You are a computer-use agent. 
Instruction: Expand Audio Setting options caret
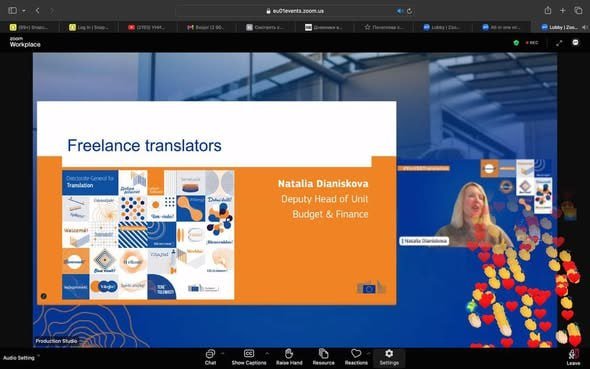point(38,355)
